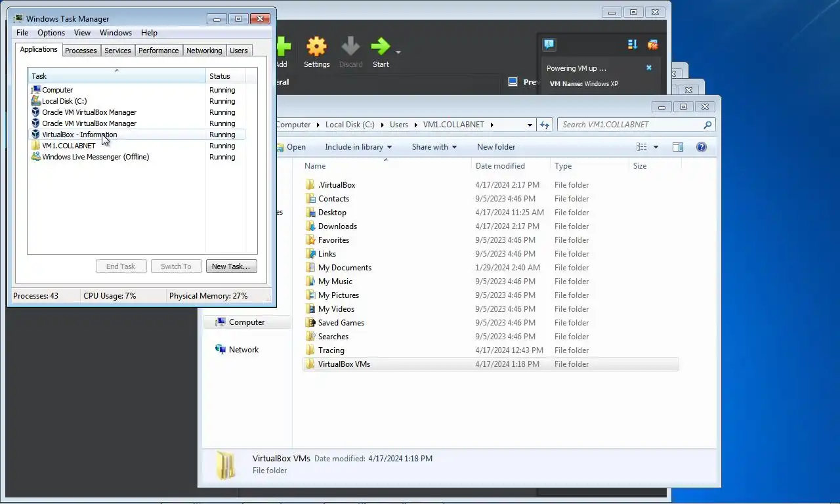This screenshot has height=504, width=840.
Task: Open Explorer help question mark icon
Action: 701,147
